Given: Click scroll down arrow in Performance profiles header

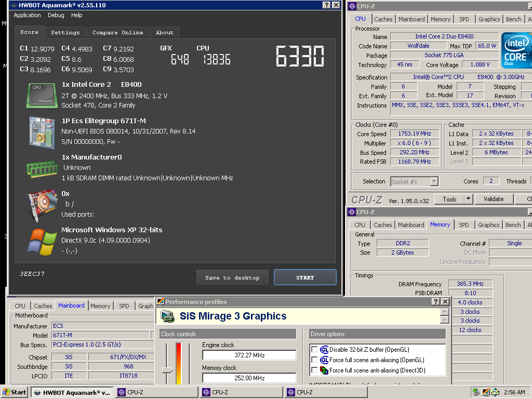Looking at the screenshot, I should (445, 320).
